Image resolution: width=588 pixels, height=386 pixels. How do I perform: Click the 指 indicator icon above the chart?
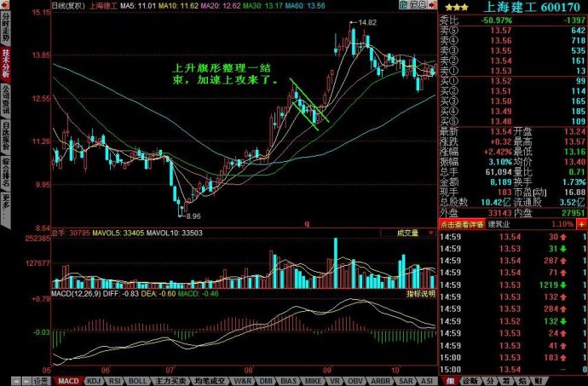tap(403, 5)
